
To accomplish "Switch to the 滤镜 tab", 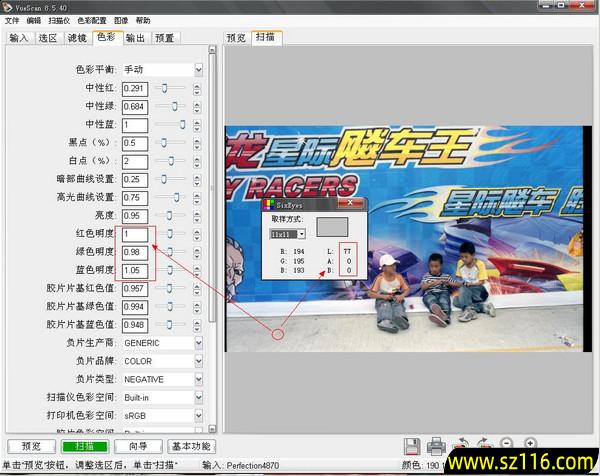I will [77, 38].
